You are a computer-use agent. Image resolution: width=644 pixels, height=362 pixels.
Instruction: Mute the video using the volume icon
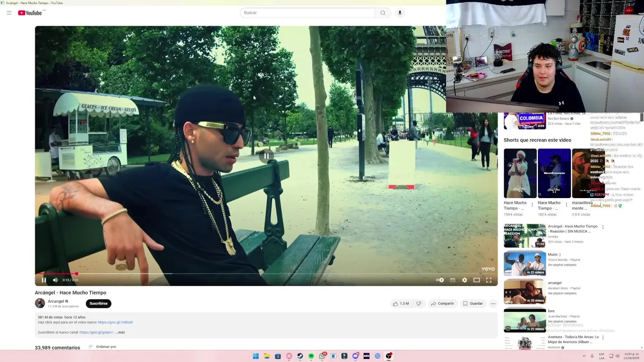(x=55, y=280)
